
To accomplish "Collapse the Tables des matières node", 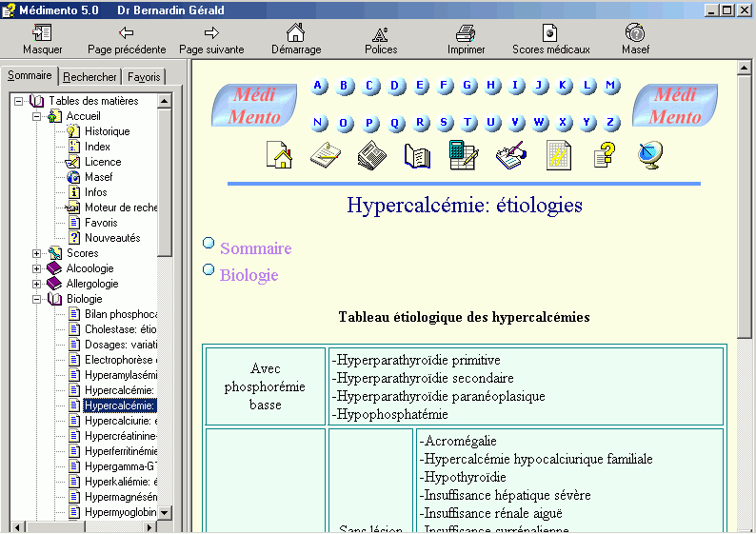I will 18,101.
